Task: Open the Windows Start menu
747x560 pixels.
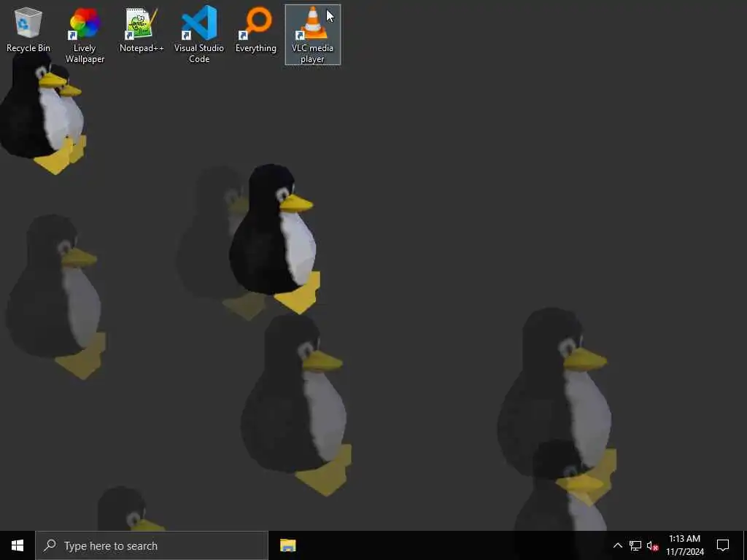Action: [18, 545]
